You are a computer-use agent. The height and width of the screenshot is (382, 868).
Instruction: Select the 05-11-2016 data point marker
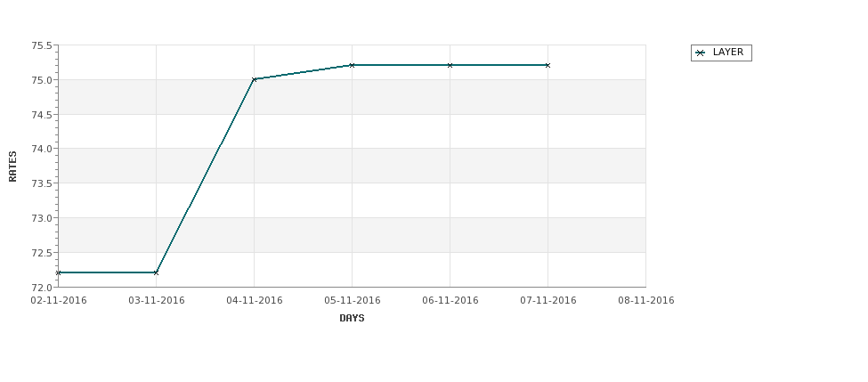click(352, 65)
